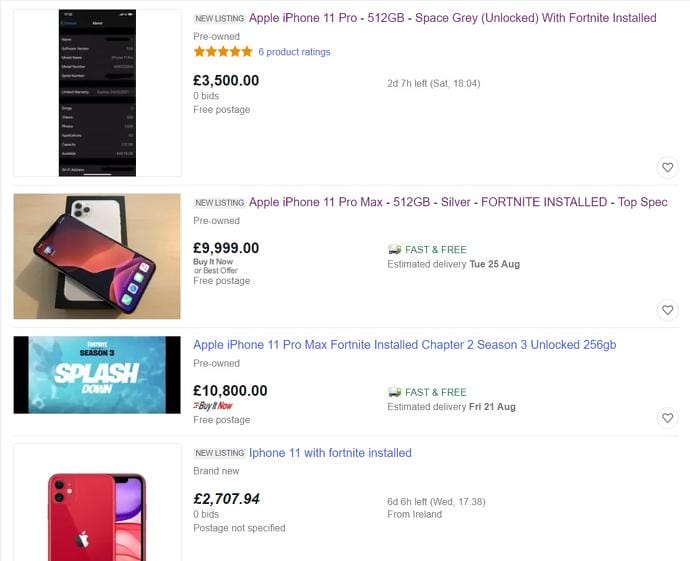Click the NEW LISTING badge on the Iphone 11 listing
This screenshot has width=690, height=561.
tap(219, 454)
